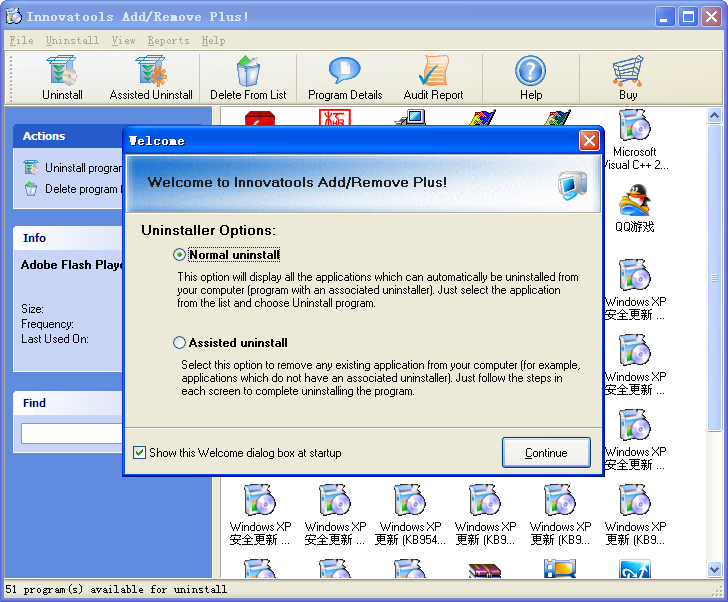The image size is (728, 602).
Task: Open the Reports menu
Action: click(x=168, y=41)
